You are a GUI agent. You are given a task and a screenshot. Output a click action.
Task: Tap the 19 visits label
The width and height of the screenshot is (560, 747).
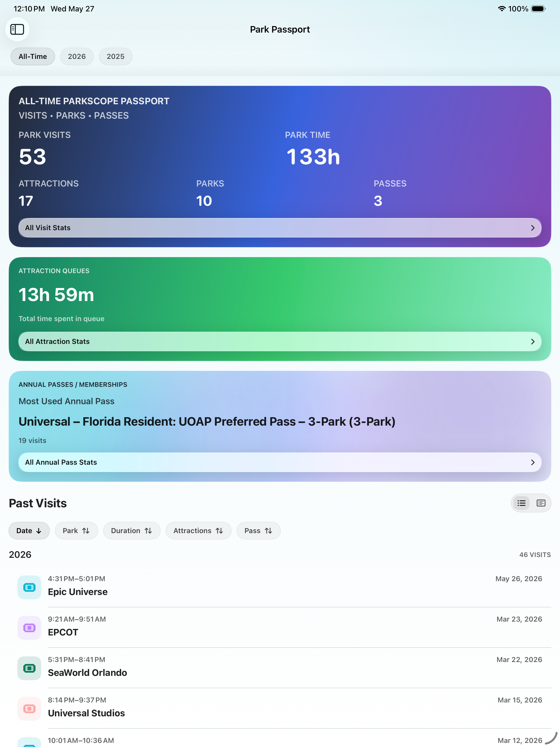pos(32,440)
